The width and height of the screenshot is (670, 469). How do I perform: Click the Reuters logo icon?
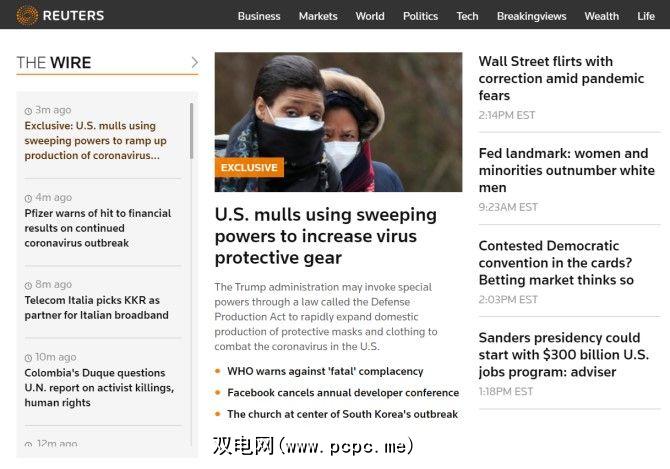(x=27, y=15)
